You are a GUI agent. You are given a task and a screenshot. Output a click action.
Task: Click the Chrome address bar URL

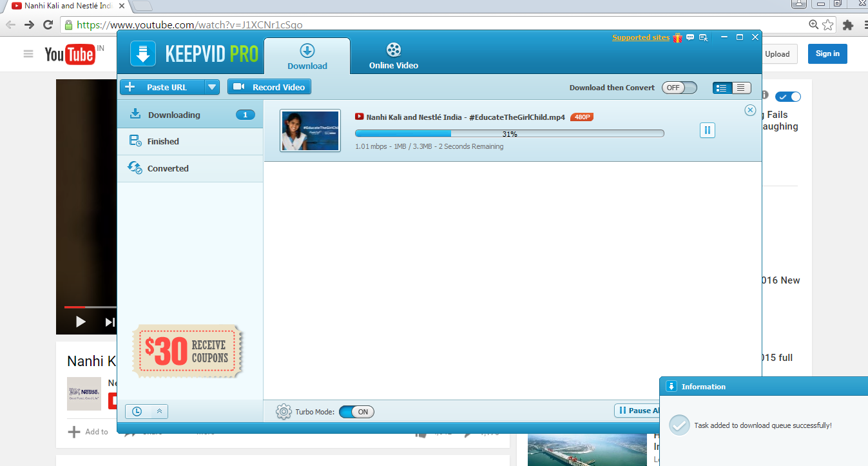point(189,25)
